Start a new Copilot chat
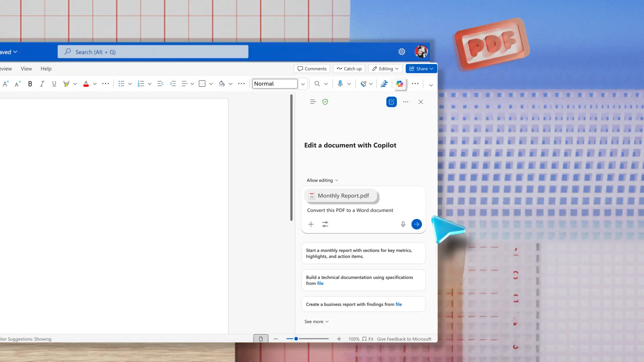 pyautogui.click(x=391, y=102)
